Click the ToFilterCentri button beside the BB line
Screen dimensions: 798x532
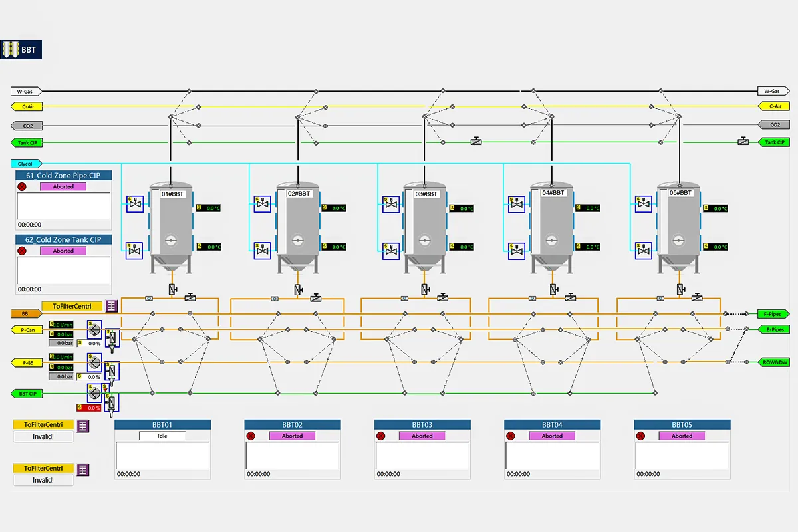tap(72, 306)
